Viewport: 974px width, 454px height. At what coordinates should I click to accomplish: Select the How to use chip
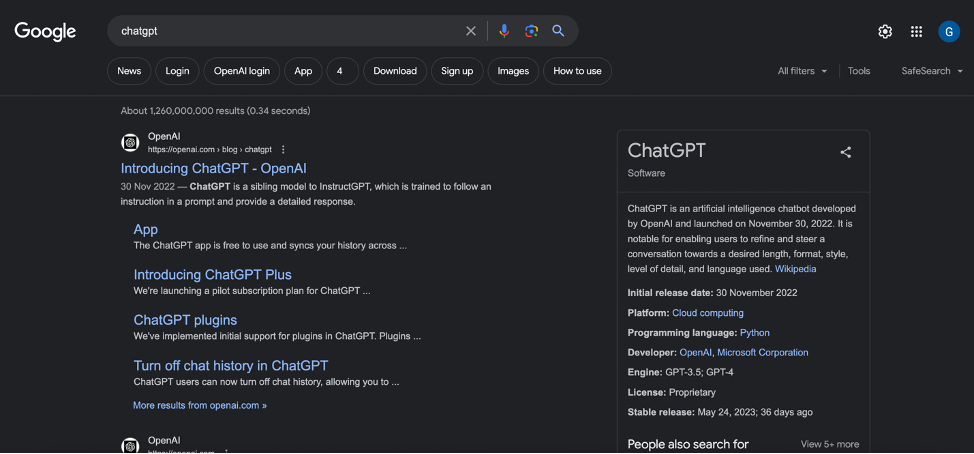pos(577,71)
